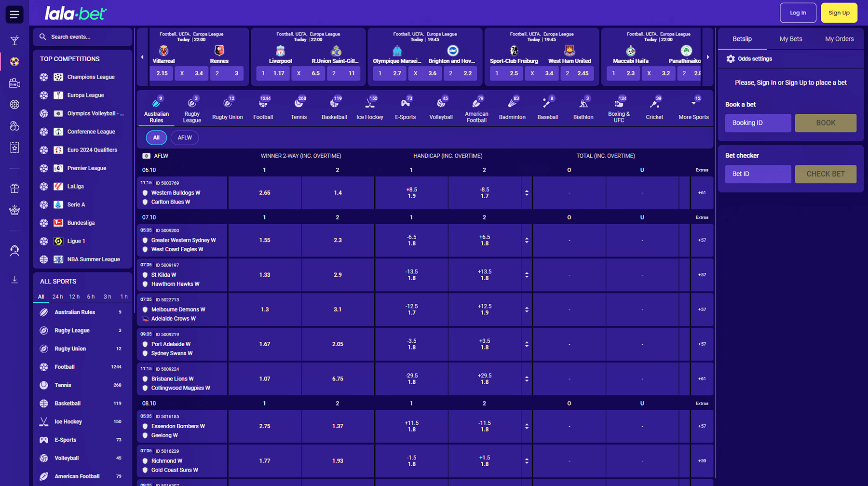Click the download app icon
This screenshot has width=868, height=486.
coord(14,280)
